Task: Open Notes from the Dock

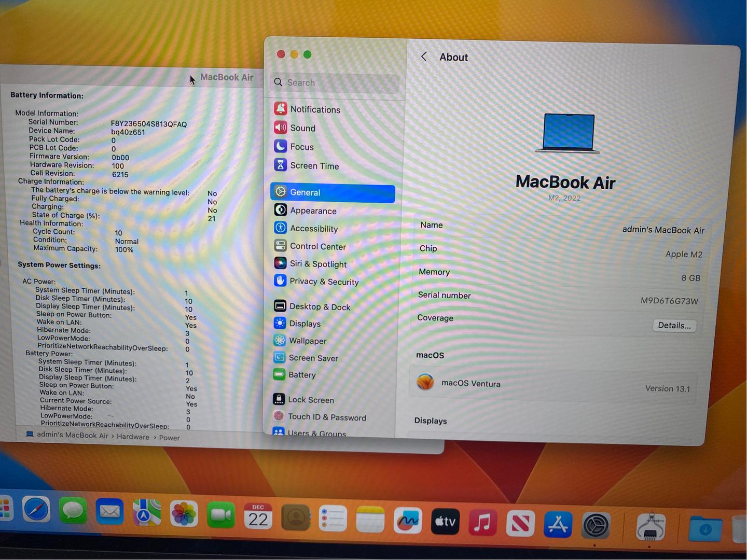Action: (x=370, y=519)
